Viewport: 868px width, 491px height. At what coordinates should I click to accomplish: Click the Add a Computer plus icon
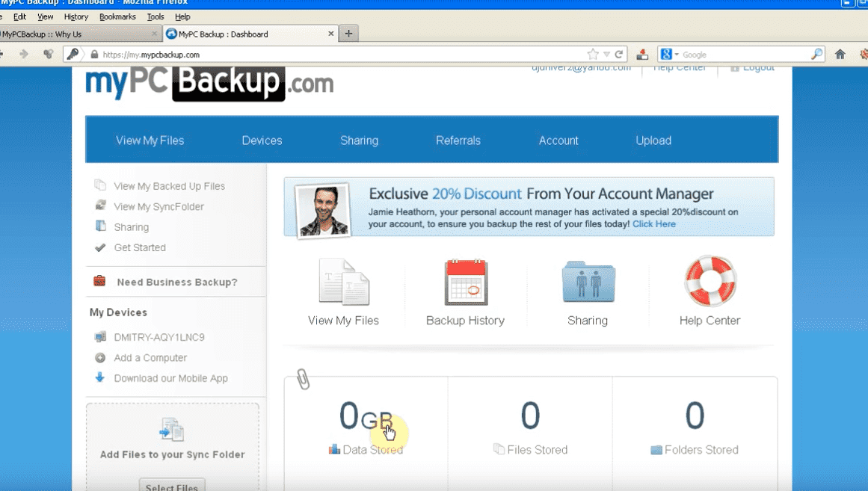pos(100,358)
